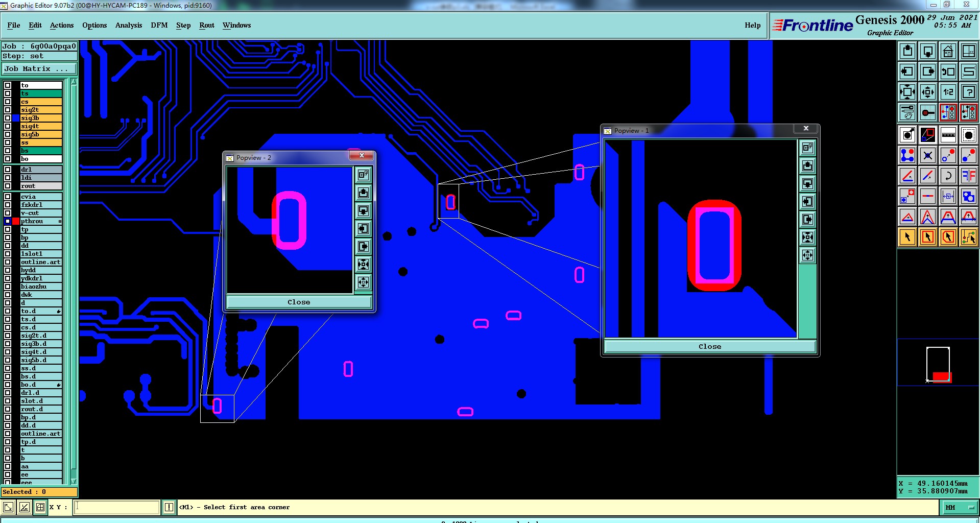Screen dimensions: 980x523
Task: Open the Help menu
Action: tap(752, 25)
